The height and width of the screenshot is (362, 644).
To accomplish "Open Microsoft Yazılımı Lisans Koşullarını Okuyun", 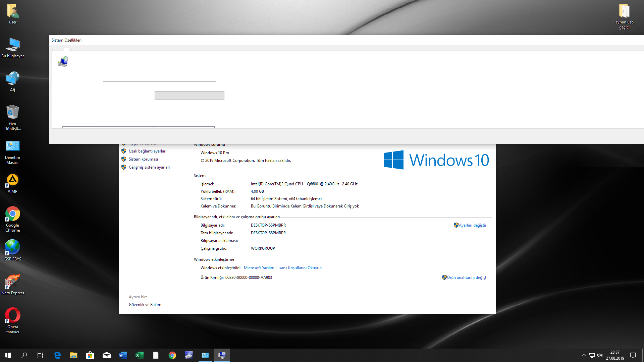I will point(282,268).
